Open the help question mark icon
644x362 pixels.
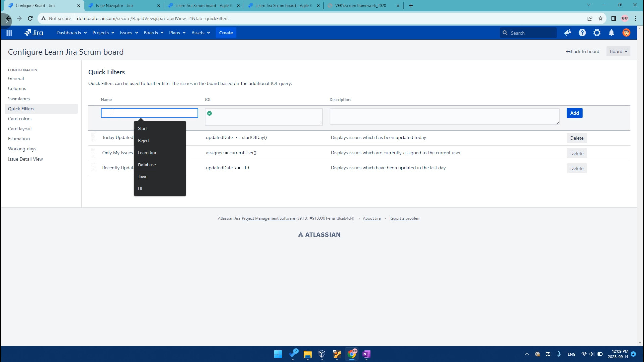click(582, 33)
